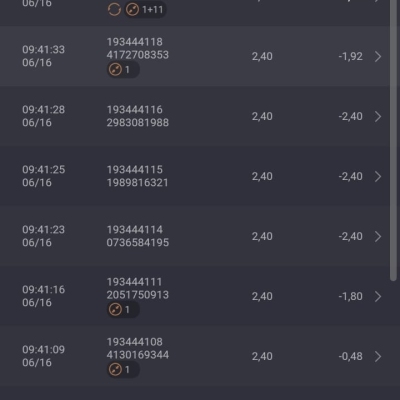400x400 pixels.
Task: Expand the 09:41:25 row via its right arrow
Action: pyautogui.click(x=378, y=177)
